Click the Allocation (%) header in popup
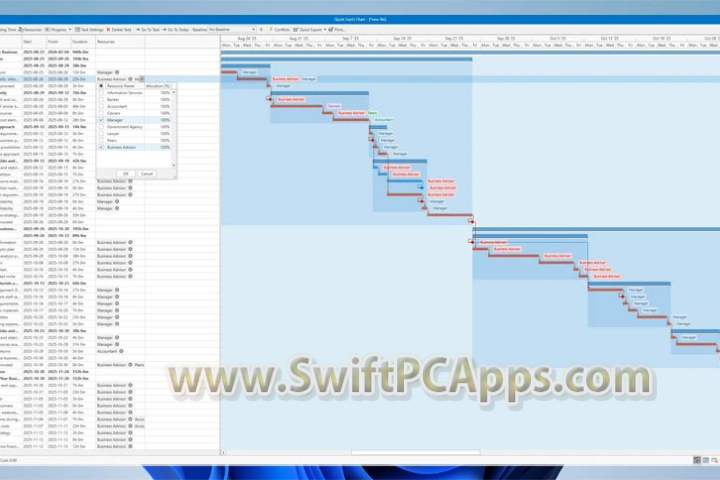 (158, 86)
